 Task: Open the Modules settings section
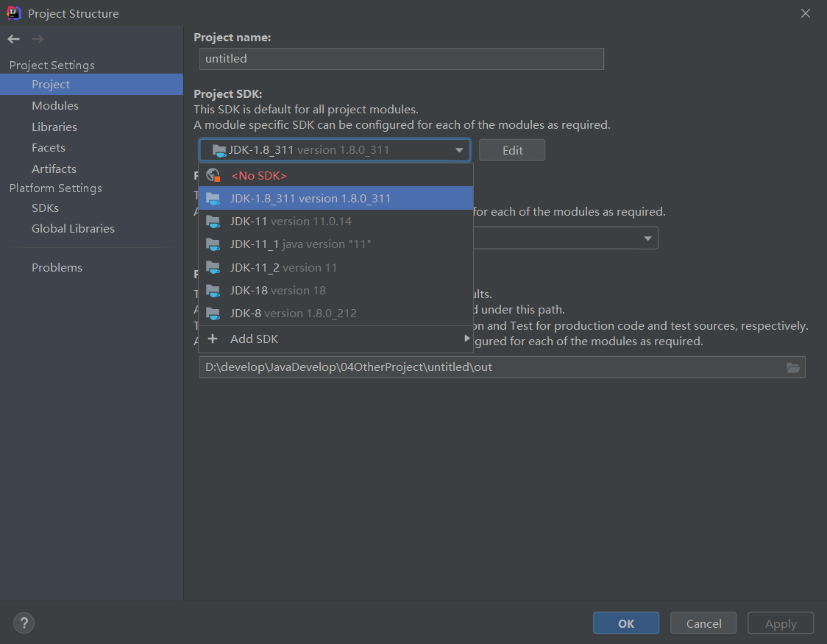click(x=55, y=105)
